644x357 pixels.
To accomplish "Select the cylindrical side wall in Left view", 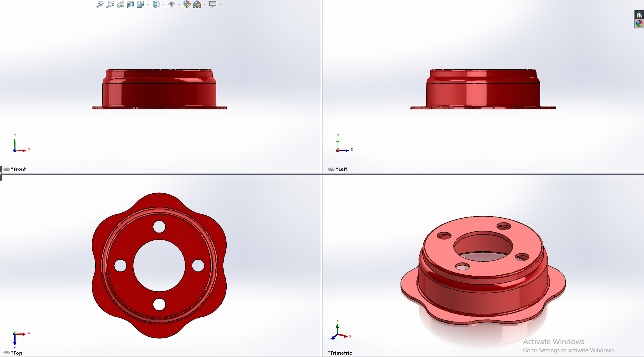I will (x=483, y=94).
